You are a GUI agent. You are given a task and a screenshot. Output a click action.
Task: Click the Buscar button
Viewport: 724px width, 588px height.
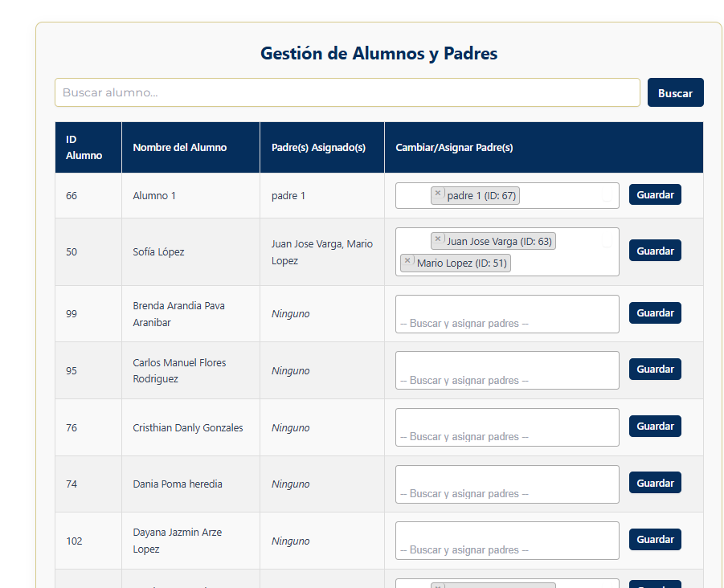tap(675, 92)
